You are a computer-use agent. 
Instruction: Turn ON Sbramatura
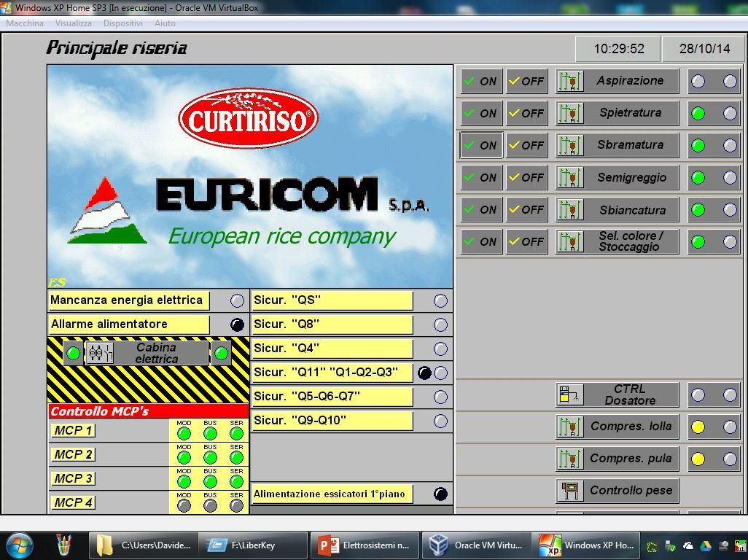(x=481, y=146)
